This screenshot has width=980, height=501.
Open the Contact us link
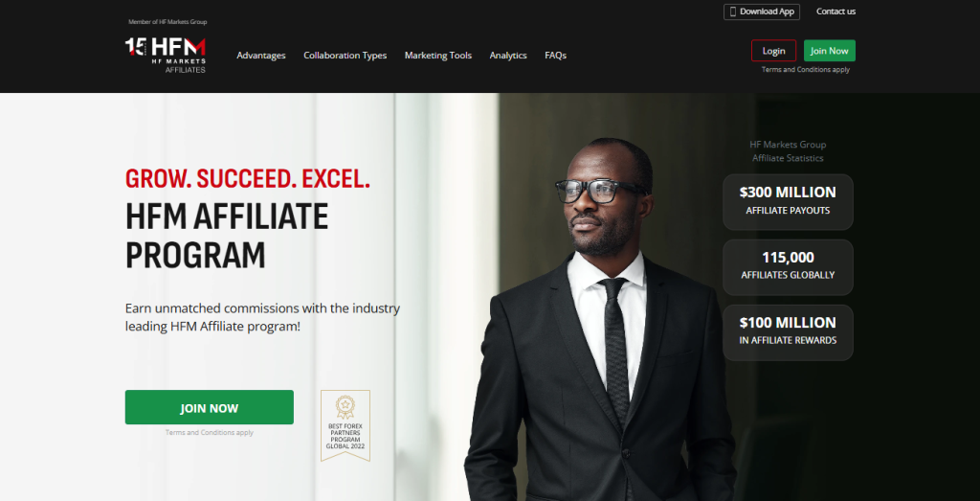835,11
